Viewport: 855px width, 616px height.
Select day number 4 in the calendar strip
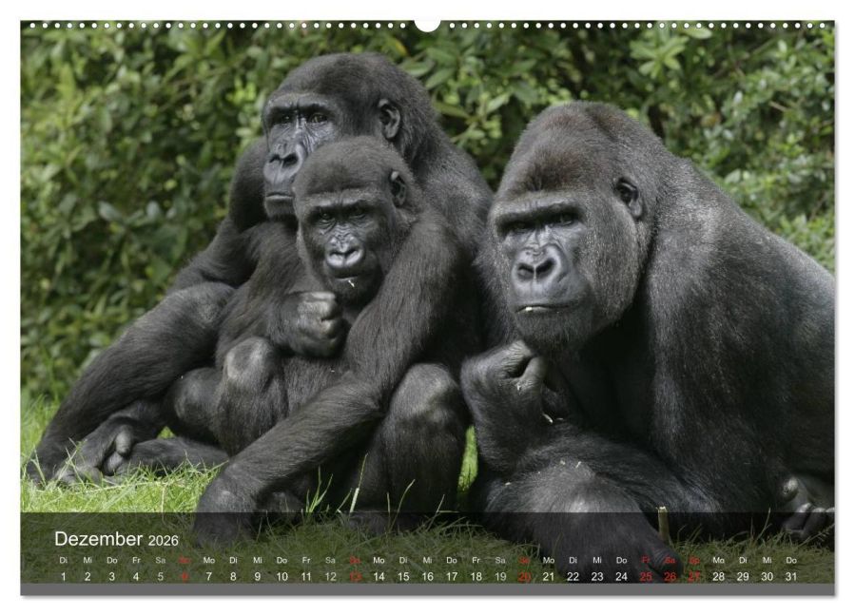pyautogui.click(x=136, y=576)
